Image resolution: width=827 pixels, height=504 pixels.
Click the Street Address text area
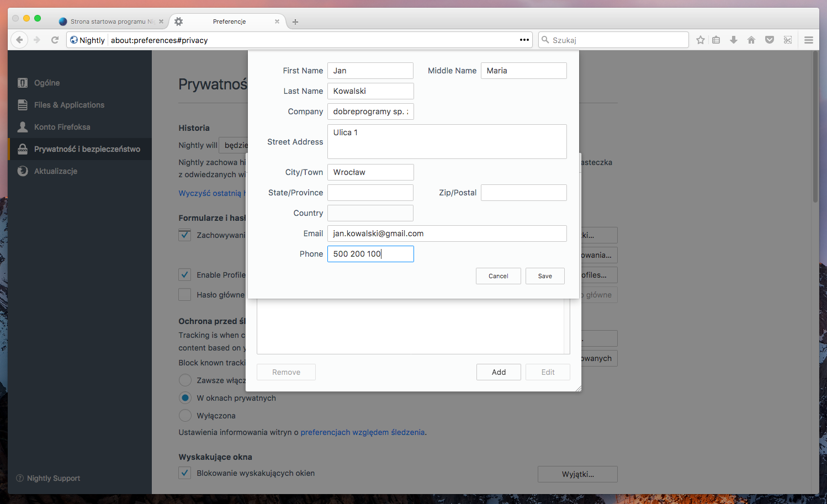point(447,141)
